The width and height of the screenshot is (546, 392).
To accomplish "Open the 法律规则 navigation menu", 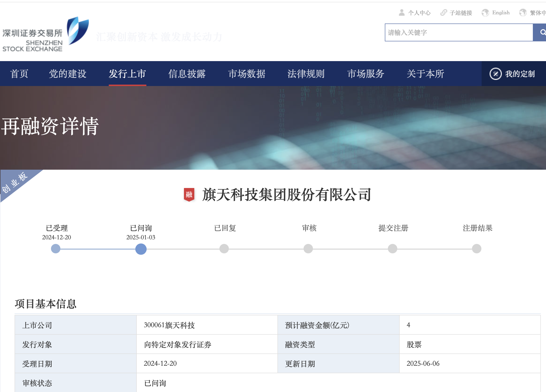I will 306,74.
